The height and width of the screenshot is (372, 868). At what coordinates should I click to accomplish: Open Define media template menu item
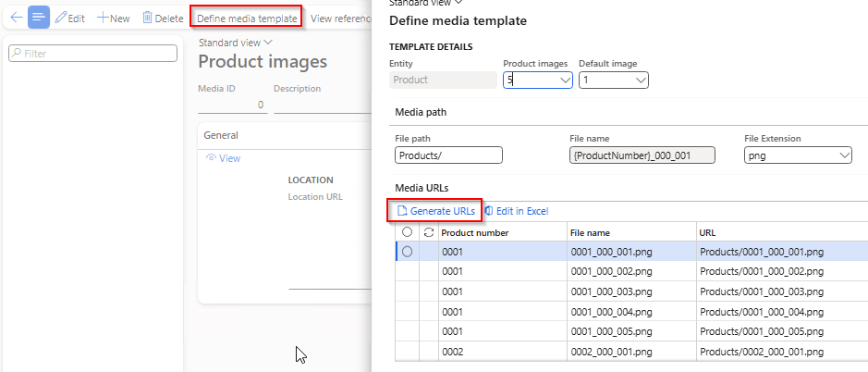tap(247, 19)
